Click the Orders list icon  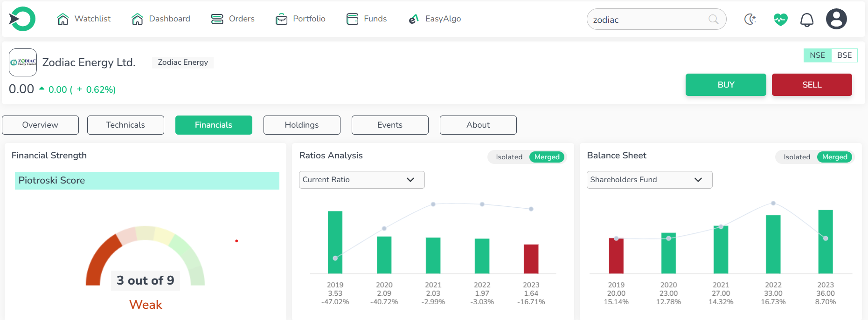click(x=217, y=19)
